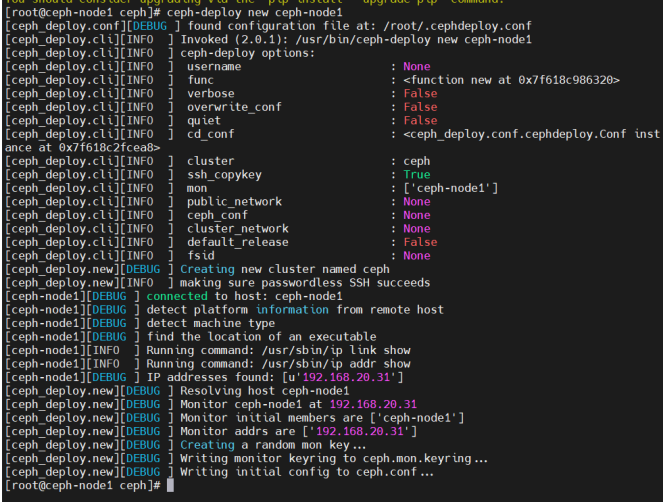Click the wrapped text 'ance at 0x7f618c2fcea8>'

[83, 148]
